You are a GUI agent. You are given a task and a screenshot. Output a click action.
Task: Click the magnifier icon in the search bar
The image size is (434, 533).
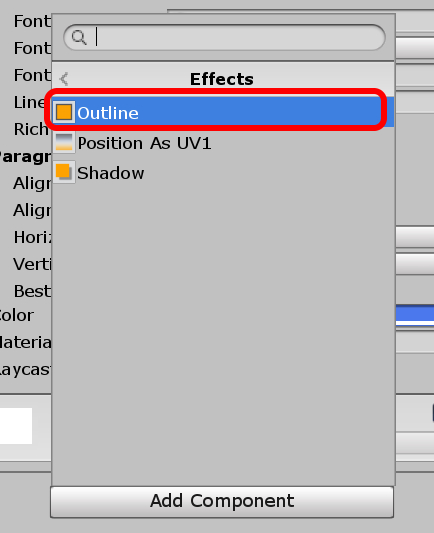click(79, 37)
